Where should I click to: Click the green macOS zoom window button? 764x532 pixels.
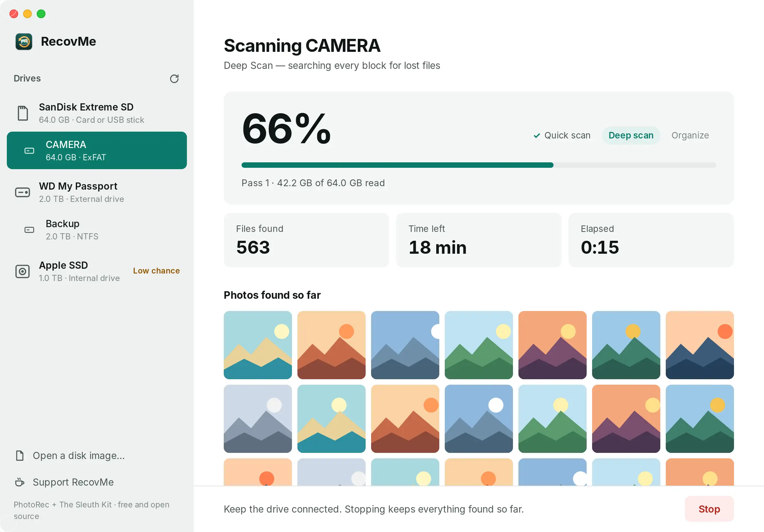(41, 14)
